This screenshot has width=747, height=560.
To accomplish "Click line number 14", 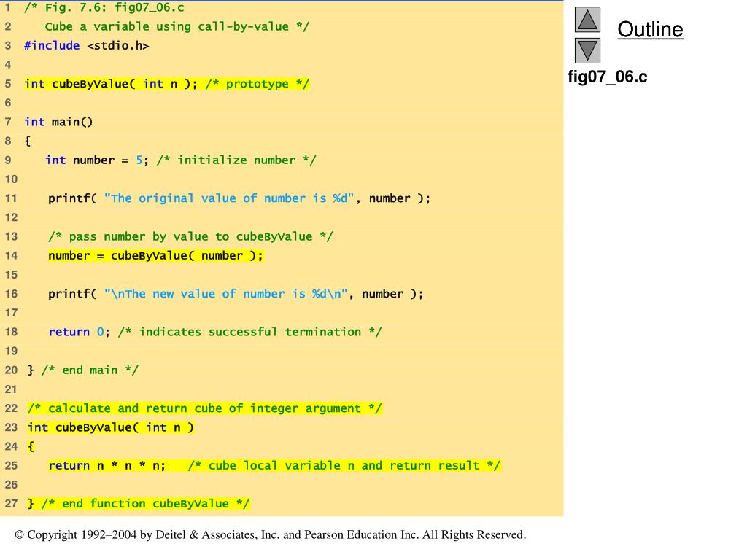I will pos(11,256).
